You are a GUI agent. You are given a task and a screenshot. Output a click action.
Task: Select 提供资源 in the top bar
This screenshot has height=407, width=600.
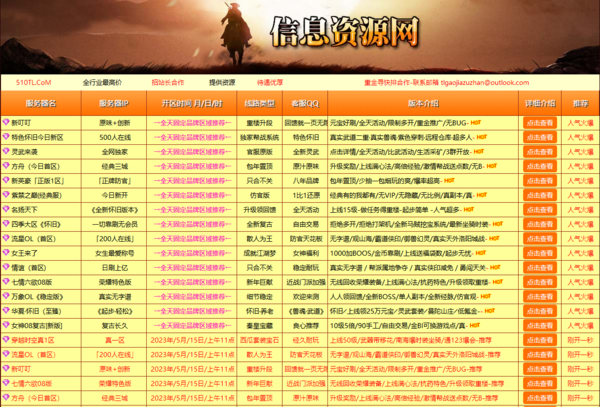coord(222,82)
